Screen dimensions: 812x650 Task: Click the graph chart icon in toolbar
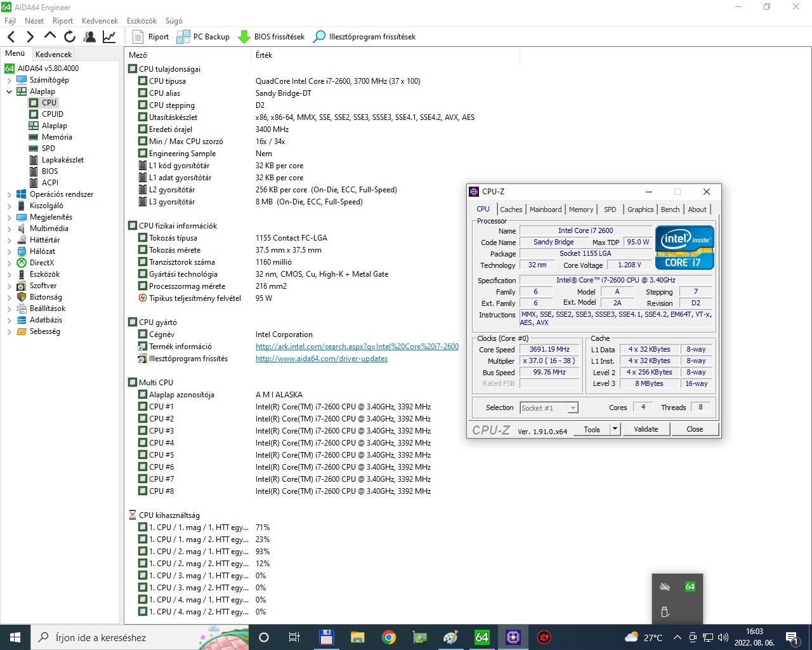[109, 37]
